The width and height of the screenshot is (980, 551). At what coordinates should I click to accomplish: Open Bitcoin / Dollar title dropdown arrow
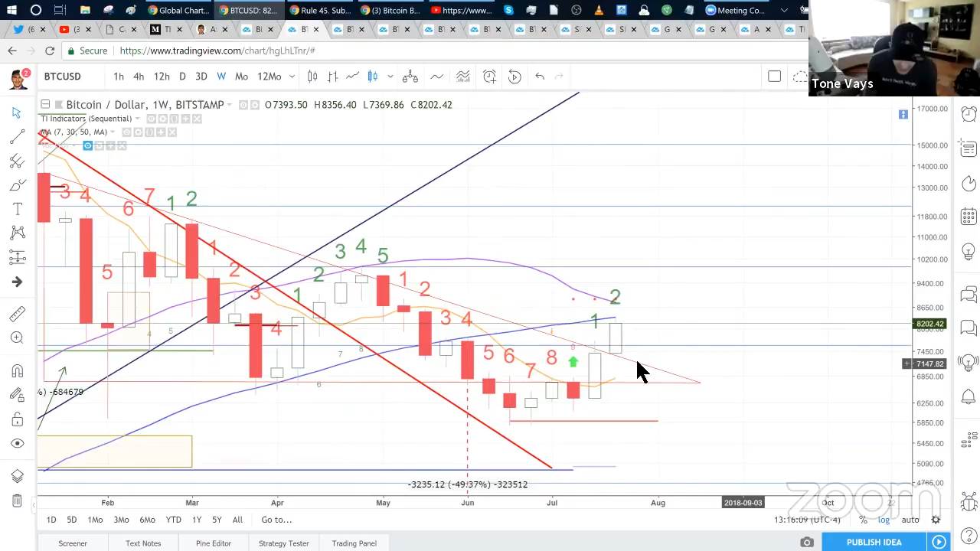pyautogui.click(x=230, y=105)
